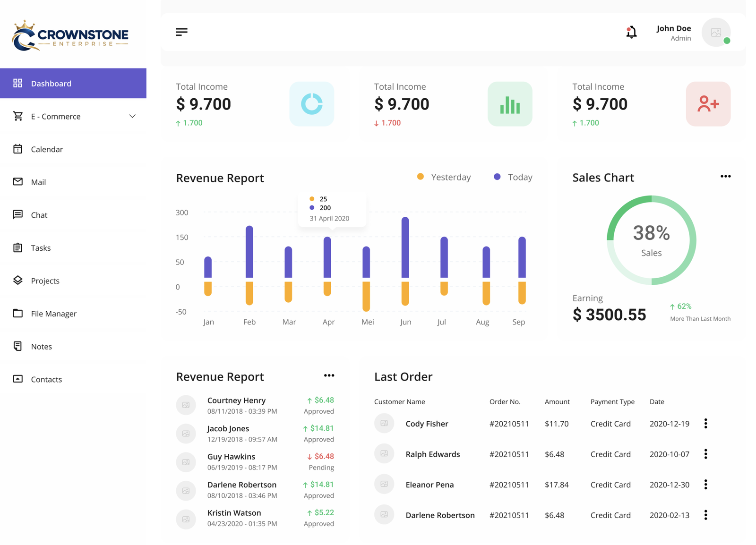Click the 31 April 2020 tooltip date
Image resolution: width=756 pixels, height=545 pixels.
point(329,218)
